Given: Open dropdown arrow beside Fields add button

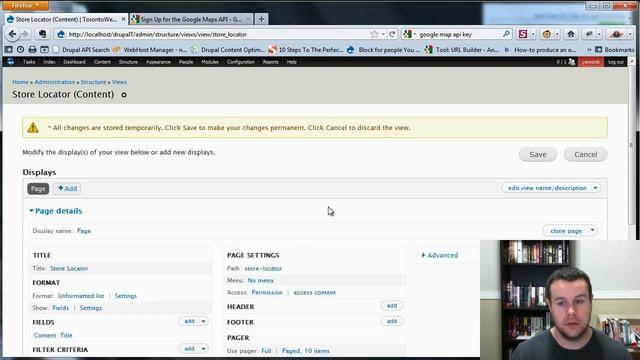Looking at the screenshot, I should point(203,322).
